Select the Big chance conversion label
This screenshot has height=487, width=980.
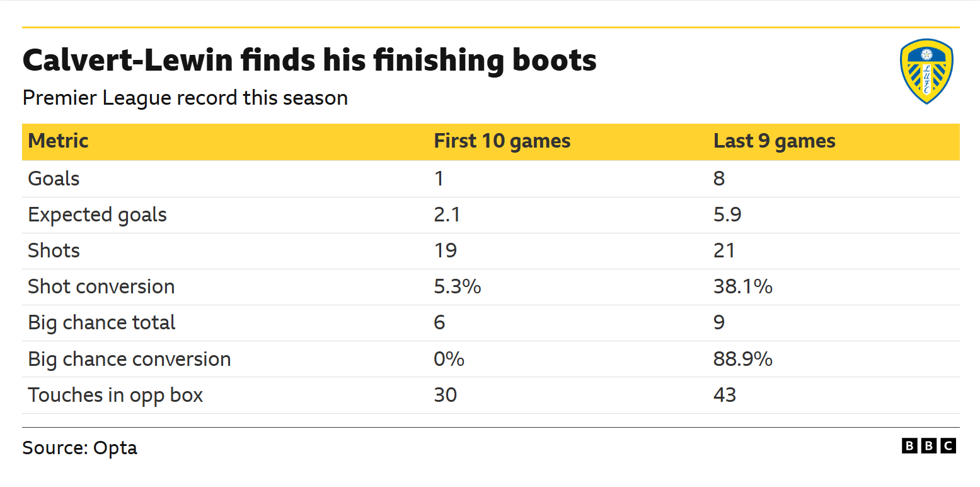pos(130,360)
